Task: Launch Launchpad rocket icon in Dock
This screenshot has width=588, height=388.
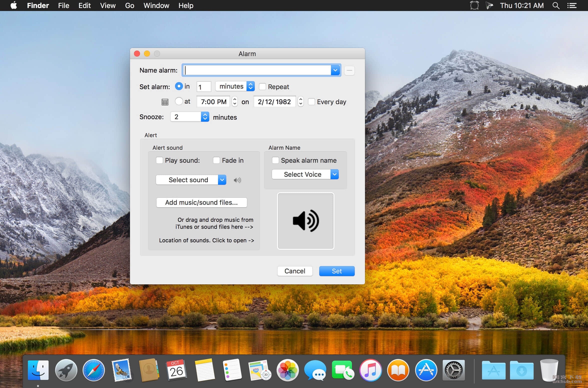Action: click(x=66, y=370)
